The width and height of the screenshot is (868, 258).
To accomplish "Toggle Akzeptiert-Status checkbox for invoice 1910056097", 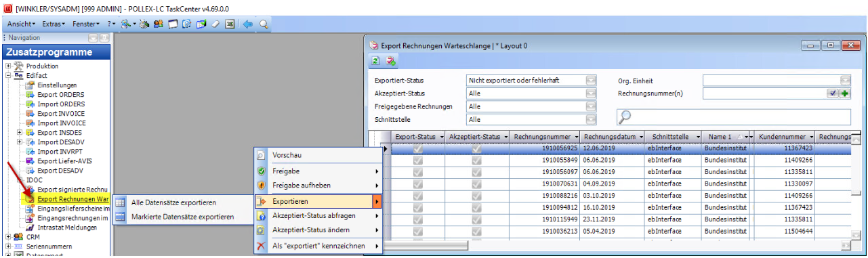I will [476, 172].
